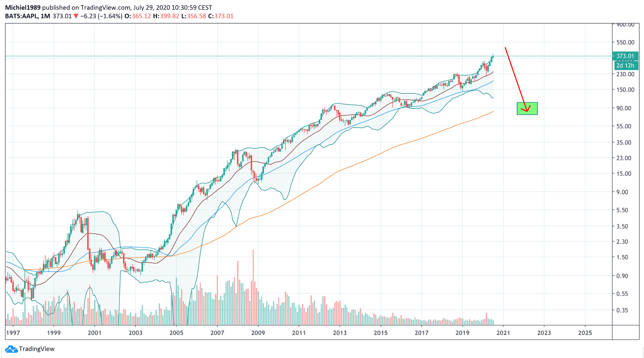Viewport: 644px width, 358px height.
Task: Click the 150.00 price axis label
Action: pyautogui.click(x=625, y=90)
